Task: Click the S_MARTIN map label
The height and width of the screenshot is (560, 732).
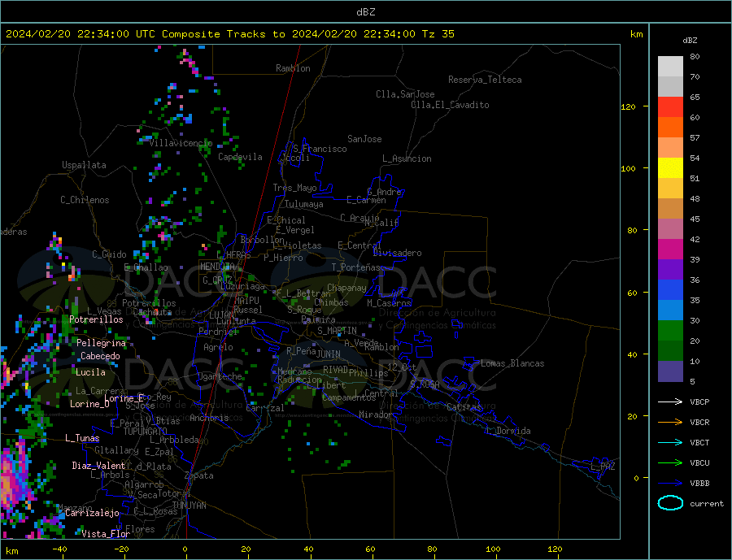Action: pyautogui.click(x=337, y=331)
